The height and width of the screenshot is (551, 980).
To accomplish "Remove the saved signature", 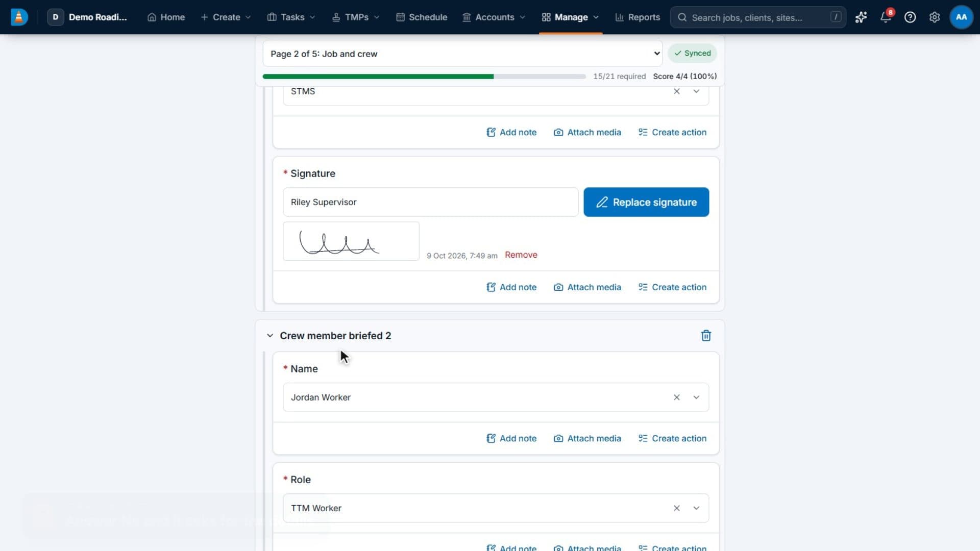I will coord(521,255).
